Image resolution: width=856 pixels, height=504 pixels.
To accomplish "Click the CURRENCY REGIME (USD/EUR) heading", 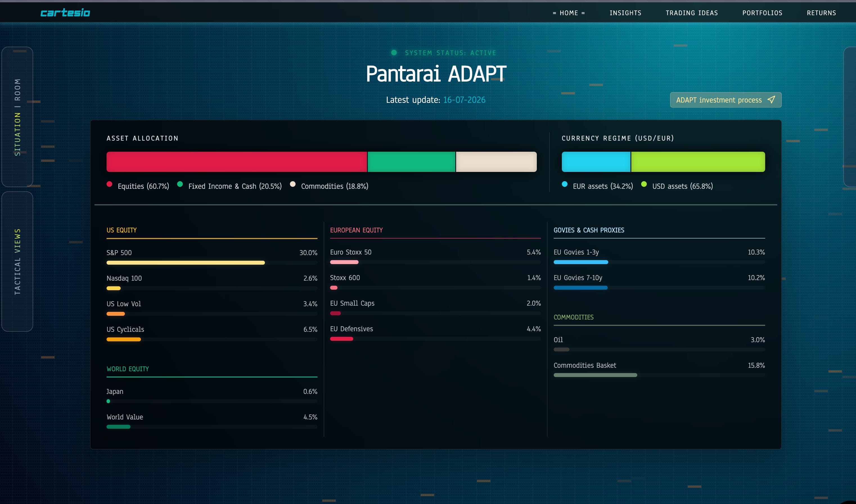I will click(x=618, y=138).
